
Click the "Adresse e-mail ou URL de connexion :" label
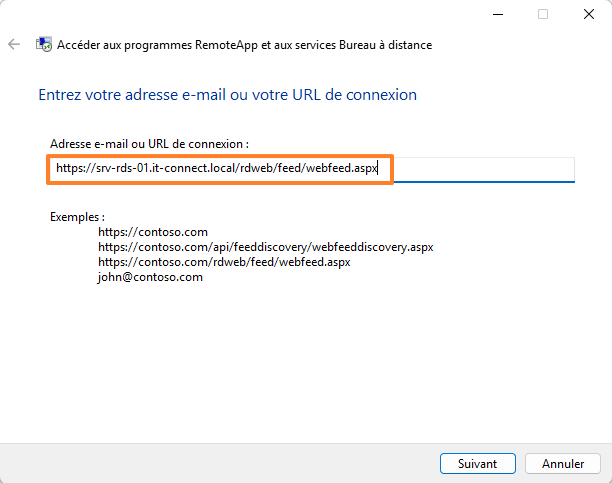click(149, 144)
